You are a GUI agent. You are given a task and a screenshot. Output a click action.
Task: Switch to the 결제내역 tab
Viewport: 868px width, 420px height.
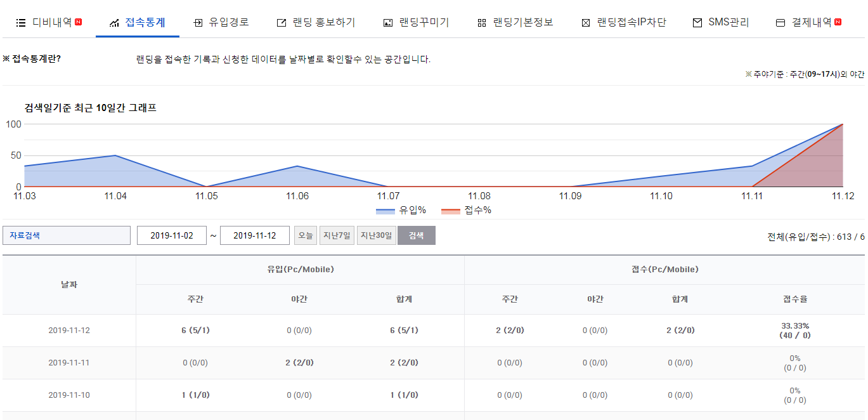click(x=812, y=23)
